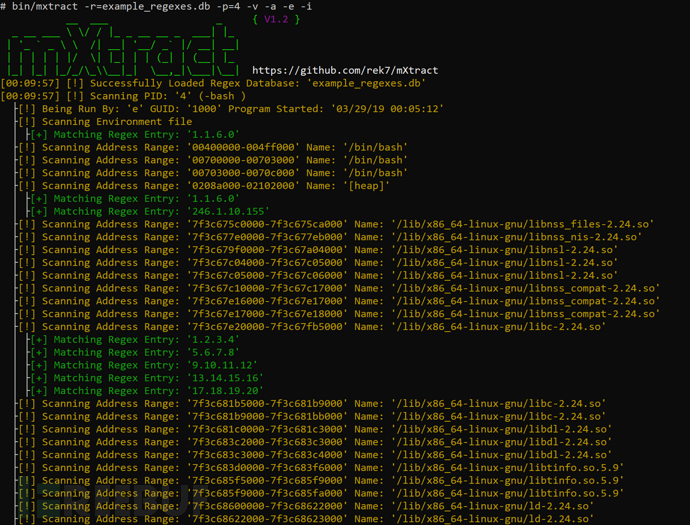690x525 pixels.
Task: Click the '5.6.7.8' regex match
Action: point(213,352)
